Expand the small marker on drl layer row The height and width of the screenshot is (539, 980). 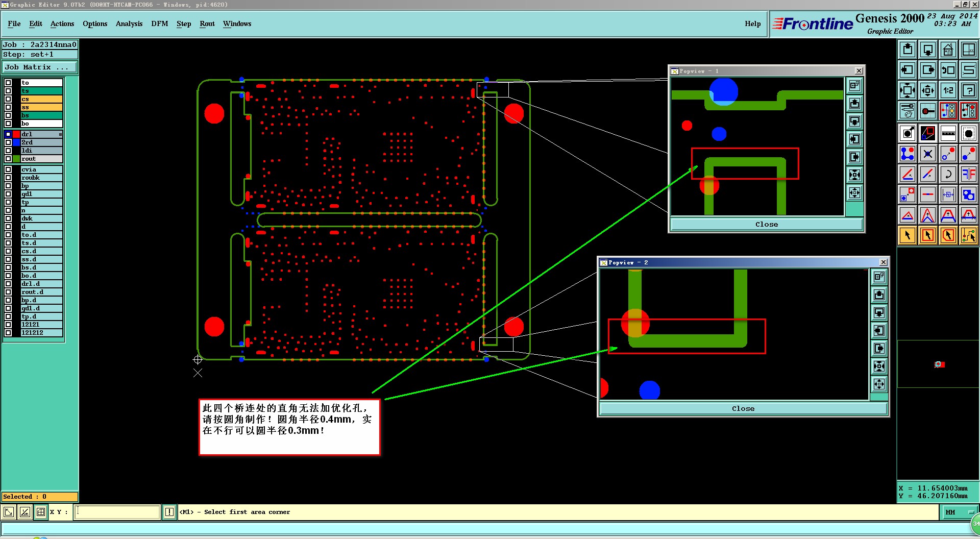point(60,134)
